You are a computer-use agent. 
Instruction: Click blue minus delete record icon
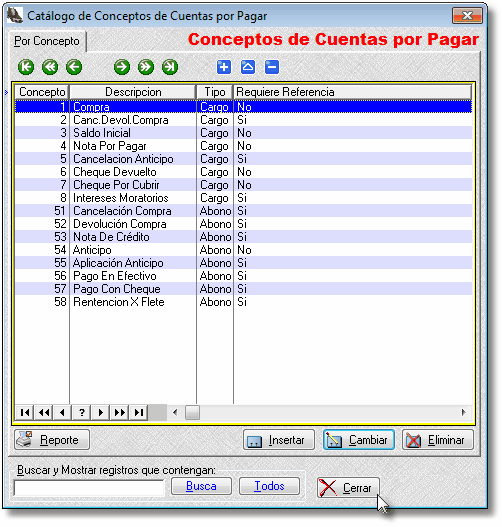[272, 67]
